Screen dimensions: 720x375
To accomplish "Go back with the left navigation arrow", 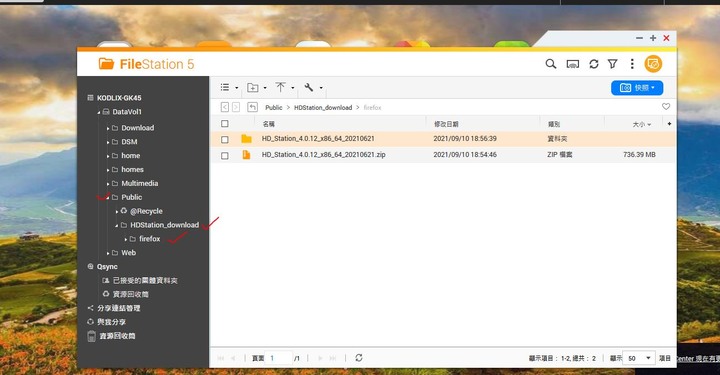I will pyautogui.click(x=225, y=107).
